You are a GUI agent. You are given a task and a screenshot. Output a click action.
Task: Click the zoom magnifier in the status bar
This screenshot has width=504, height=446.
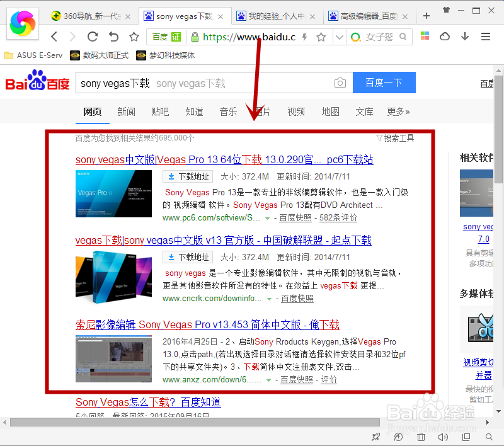point(489,437)
